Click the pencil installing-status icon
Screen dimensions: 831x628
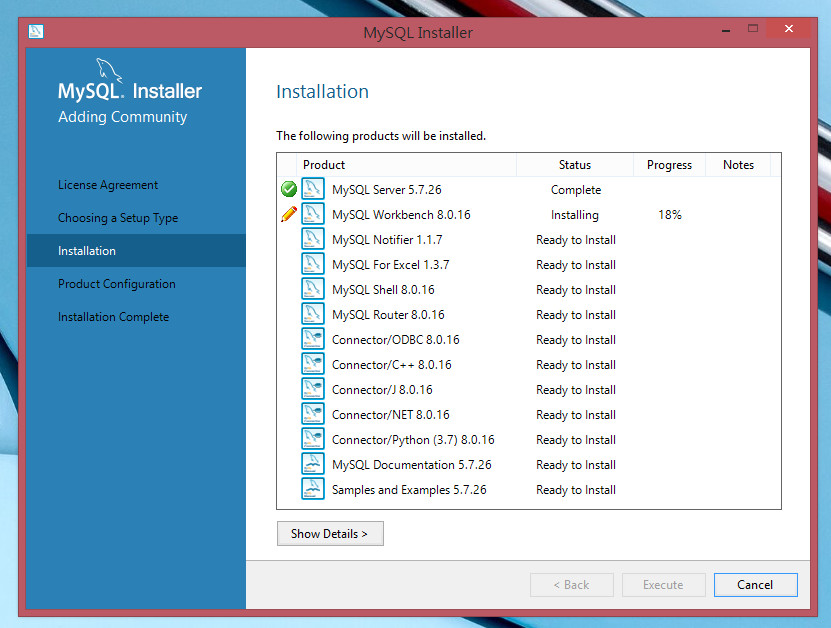[x=289, y=214]
